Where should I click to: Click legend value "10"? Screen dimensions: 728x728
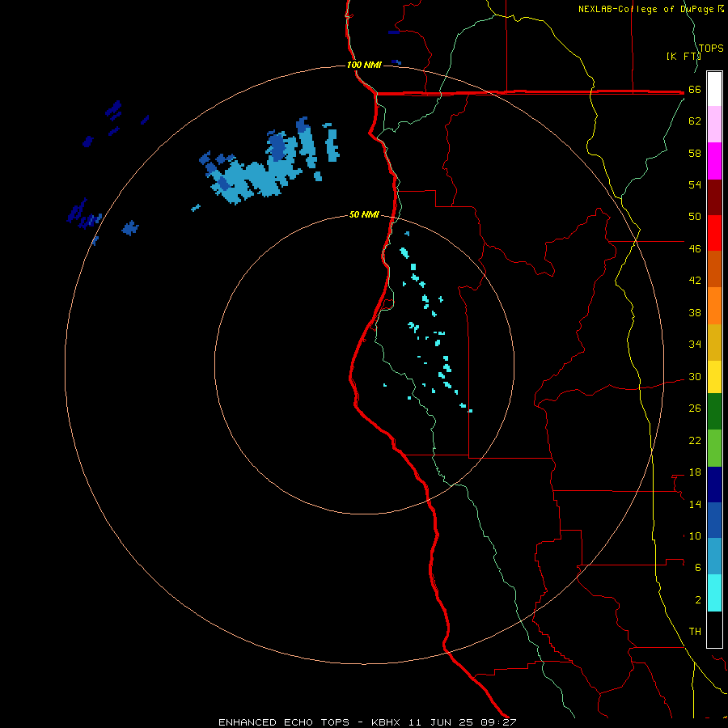tap(695, 535)
